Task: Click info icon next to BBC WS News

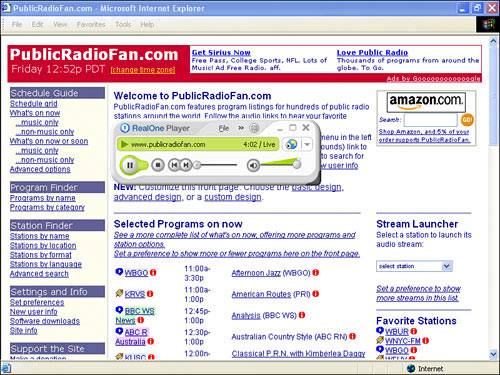Action: tap(141, 320)
